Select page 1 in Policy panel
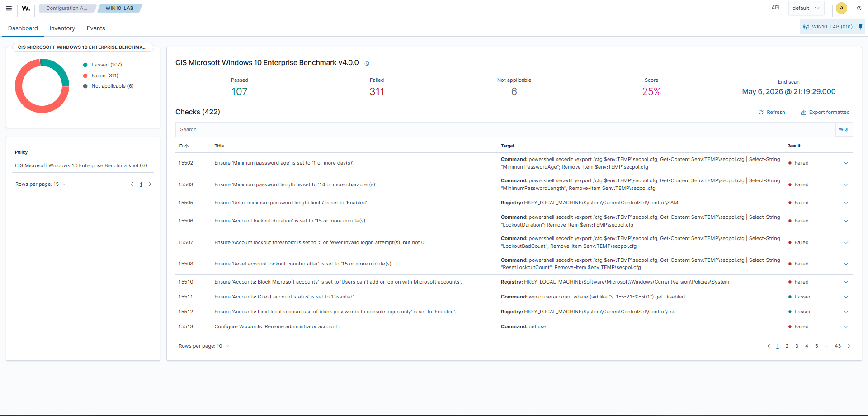This screenshot has height=416, width=868. pyautogui.click(x=141, y=184)
